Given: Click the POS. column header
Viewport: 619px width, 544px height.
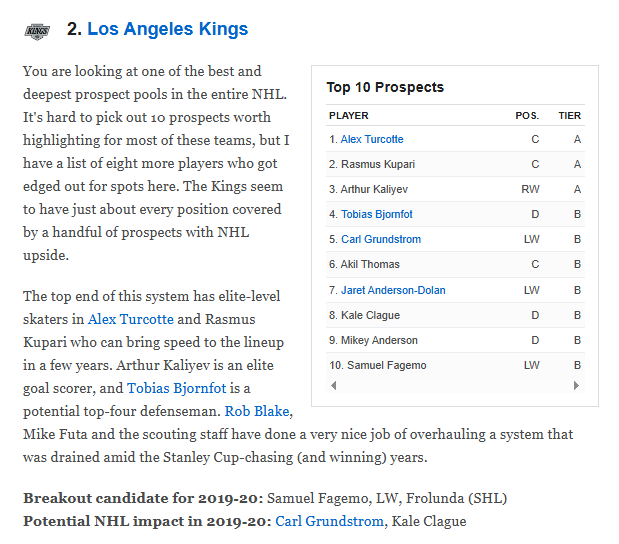Looking at the screenshot, I should coord(527,116).
